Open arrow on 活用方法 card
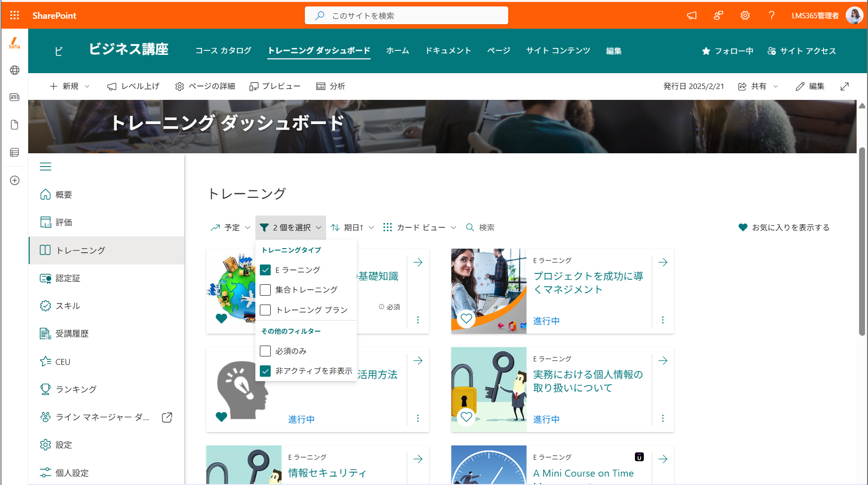Viewport: 868px width, 485px height. (x=418, y=360)
